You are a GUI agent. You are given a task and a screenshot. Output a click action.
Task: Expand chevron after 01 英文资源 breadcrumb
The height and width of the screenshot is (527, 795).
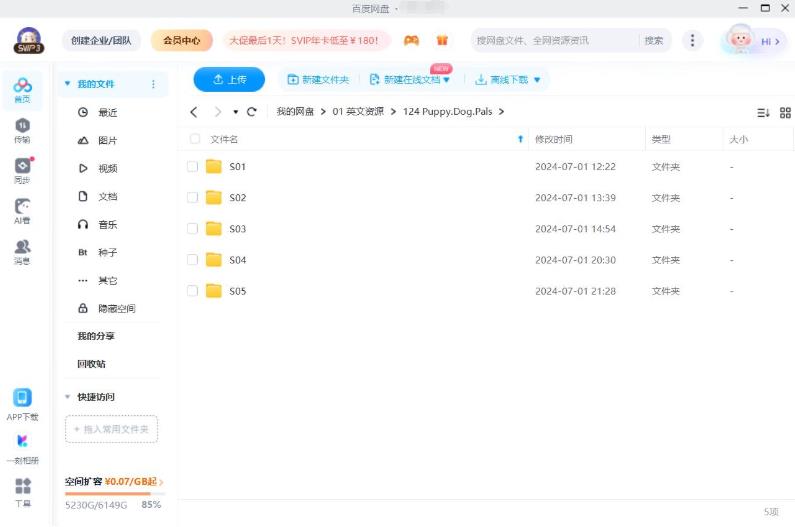[x=393, y=112]
